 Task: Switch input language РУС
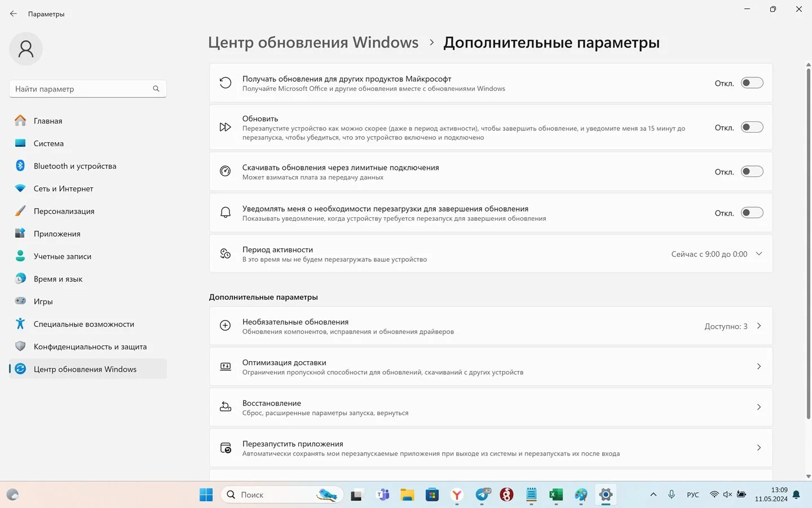pos(693,495)
